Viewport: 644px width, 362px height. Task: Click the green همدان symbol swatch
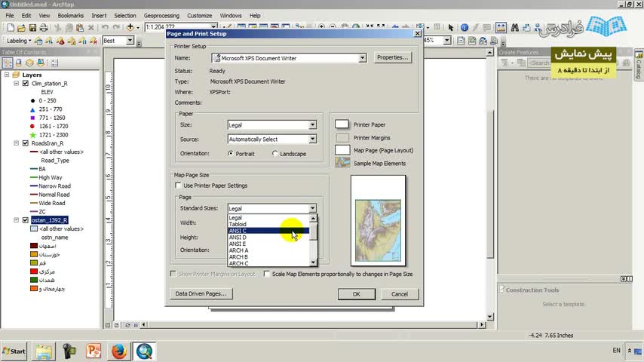(34, 280)
